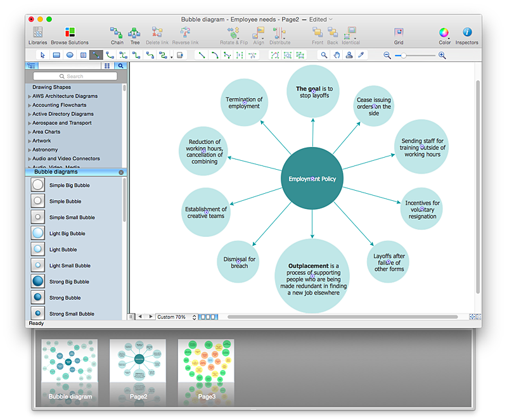Viewport: 507px width, 420px height.
Task: Switch library to grid view
Action: (107, 66)
